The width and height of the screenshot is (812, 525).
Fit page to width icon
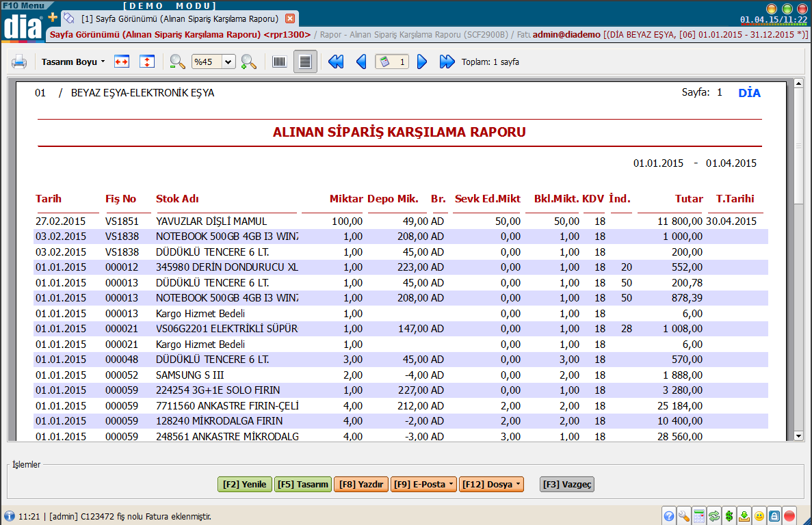pyautogui.click(x=122, y=62)
